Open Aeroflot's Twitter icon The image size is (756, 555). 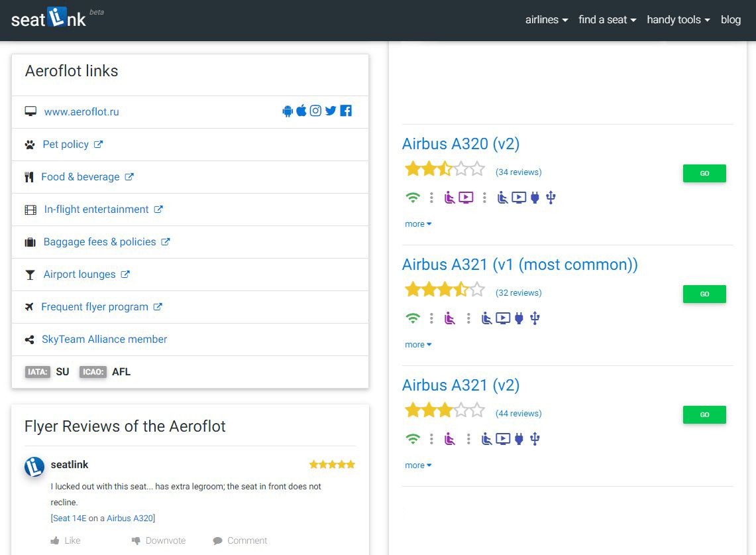[x=330, y=111]
